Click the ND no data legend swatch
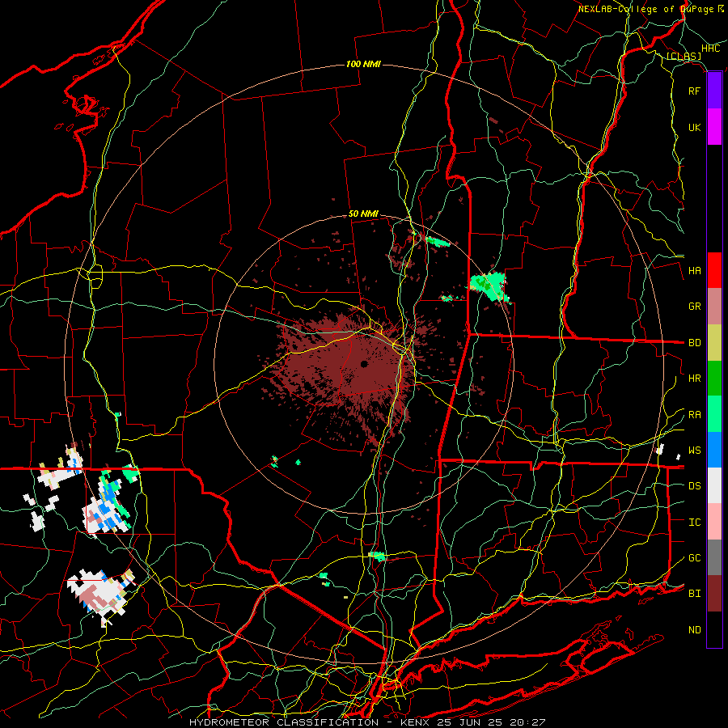728x728 pixels. 714,629
